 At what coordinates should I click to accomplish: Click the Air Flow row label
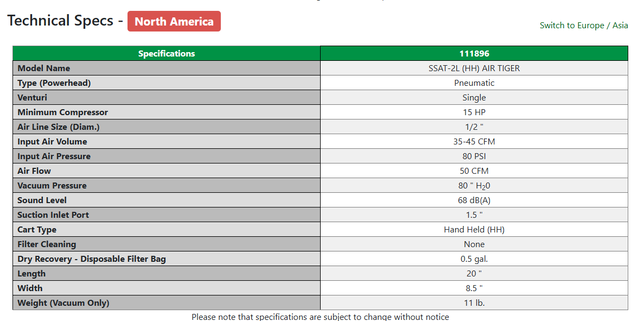tap(167, 171)
